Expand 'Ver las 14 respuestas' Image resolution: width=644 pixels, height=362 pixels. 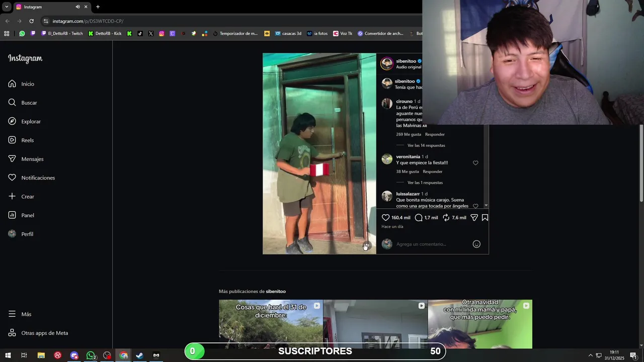(426, 145)
